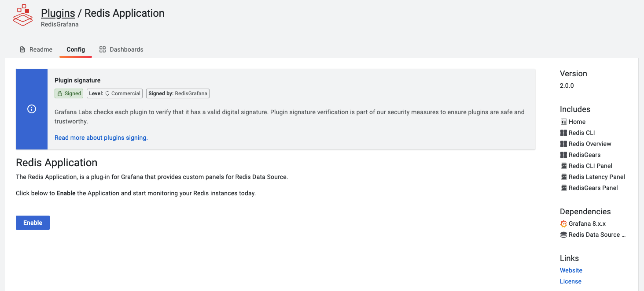Click the Redis Application logo icon
Image resolution: width=644 pixels, height=291 pixels.
point(23,16)
